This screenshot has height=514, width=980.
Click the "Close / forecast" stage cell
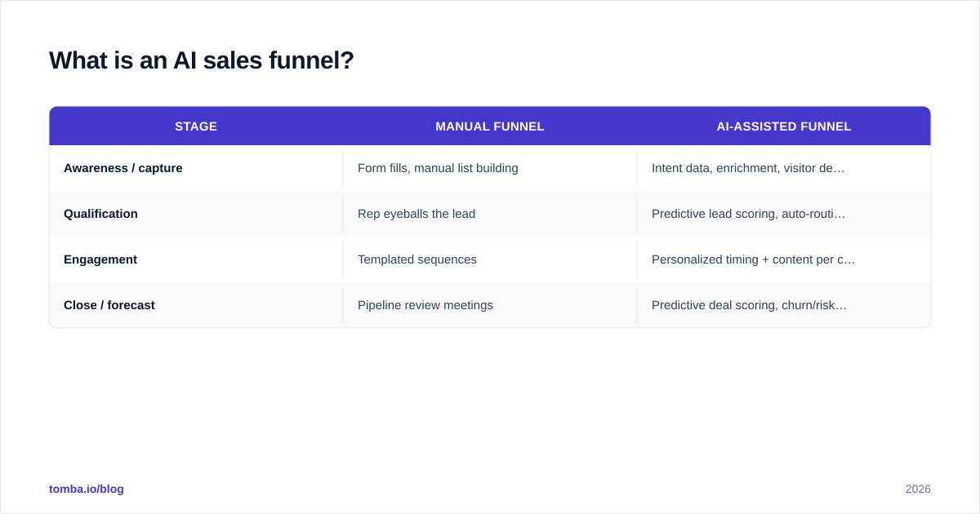(x=196, y=305)
